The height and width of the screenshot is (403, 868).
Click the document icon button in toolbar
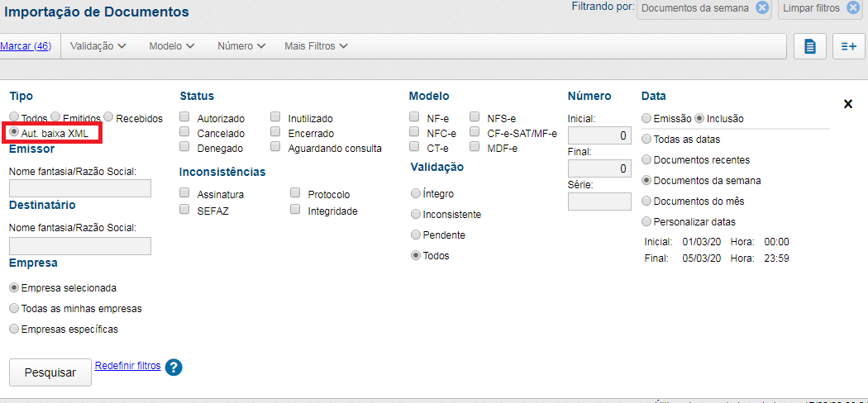click(809, 46)
